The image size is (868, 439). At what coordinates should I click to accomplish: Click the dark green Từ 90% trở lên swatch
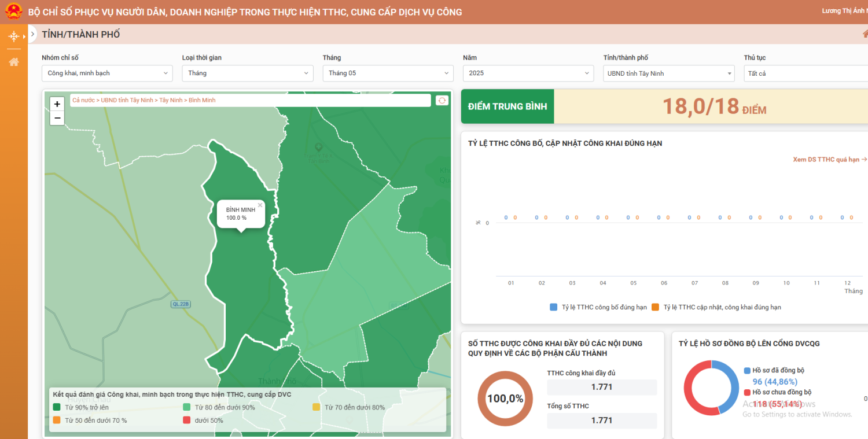coord(57,407)
